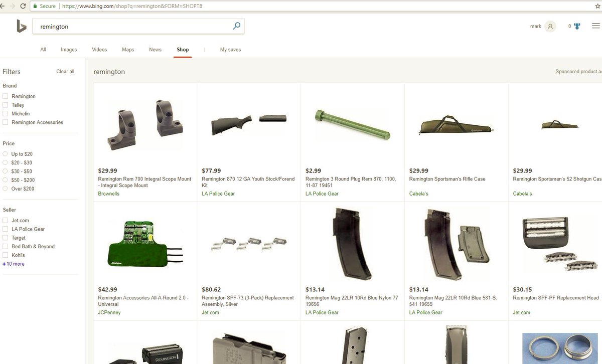Viewport: 602px width, 364px height.
Task: Open the mark user profile icon
Action: coord(550,27)
